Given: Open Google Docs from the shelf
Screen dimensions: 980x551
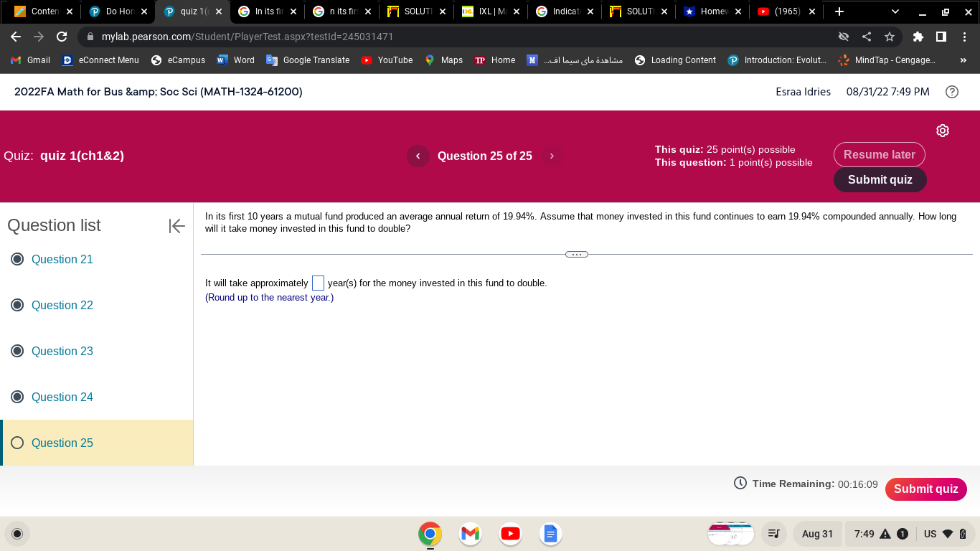Looking at the screenshot, I should click(550, 534).
